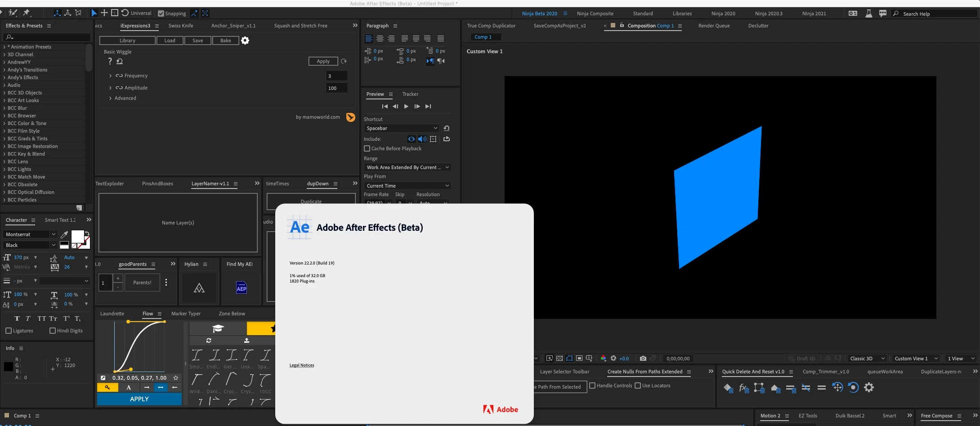Expand the Frequency parameter
The width and height of the screenshot is (980, 426).
(x=110, y=76)
